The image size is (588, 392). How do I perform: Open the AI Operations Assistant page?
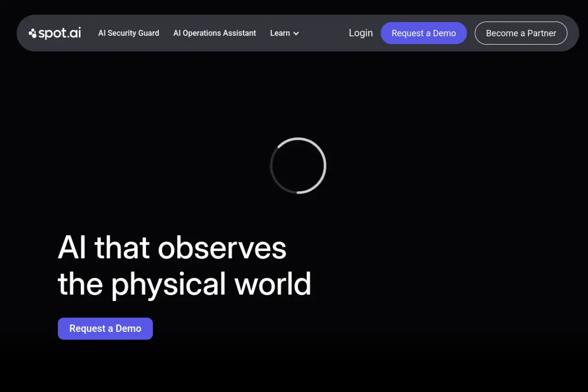215,33
